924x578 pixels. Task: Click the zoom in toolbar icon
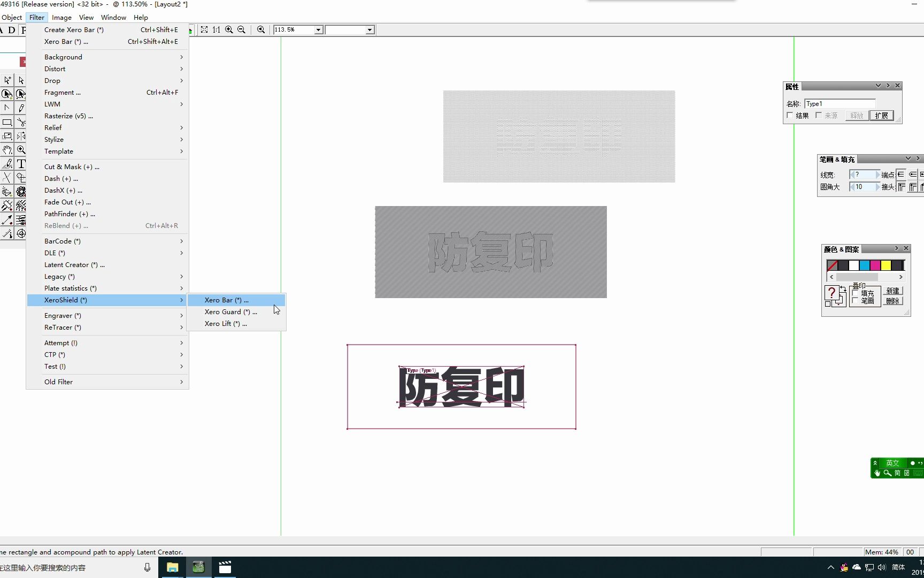(x=229, y=30)
